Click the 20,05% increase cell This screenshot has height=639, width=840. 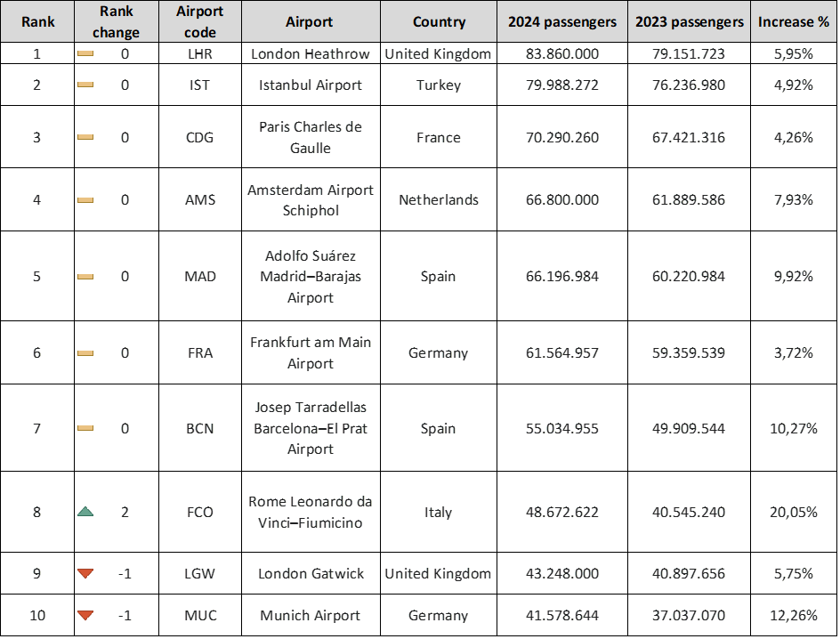pos(792,513)
